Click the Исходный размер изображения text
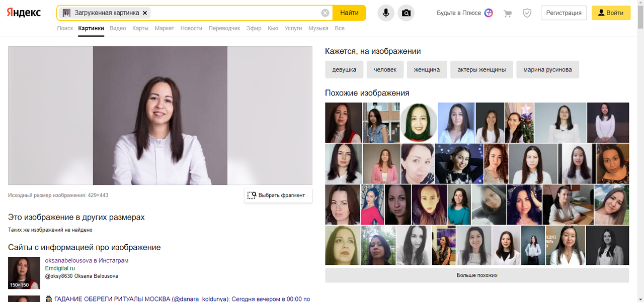 click(58, 195)
